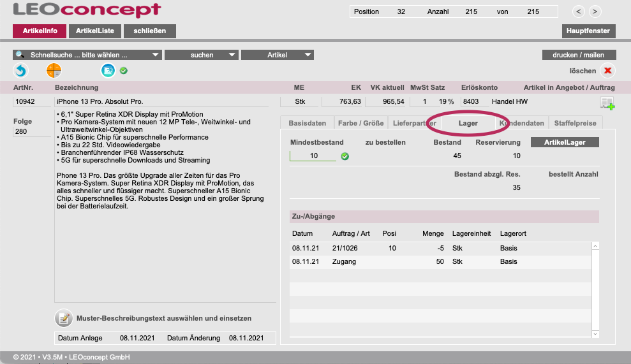Click inside the article description text area
This screenshot has height=364, width=631.
click(165, 205)
